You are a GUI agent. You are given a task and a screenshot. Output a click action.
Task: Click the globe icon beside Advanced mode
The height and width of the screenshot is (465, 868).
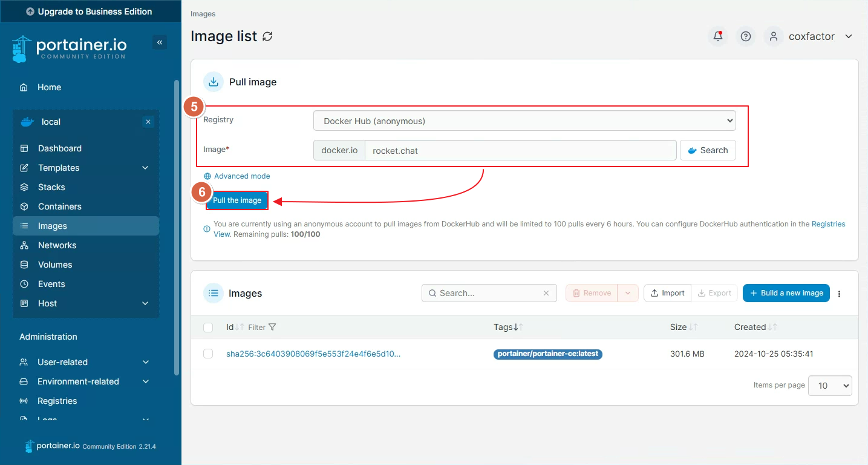click(207, 176)
